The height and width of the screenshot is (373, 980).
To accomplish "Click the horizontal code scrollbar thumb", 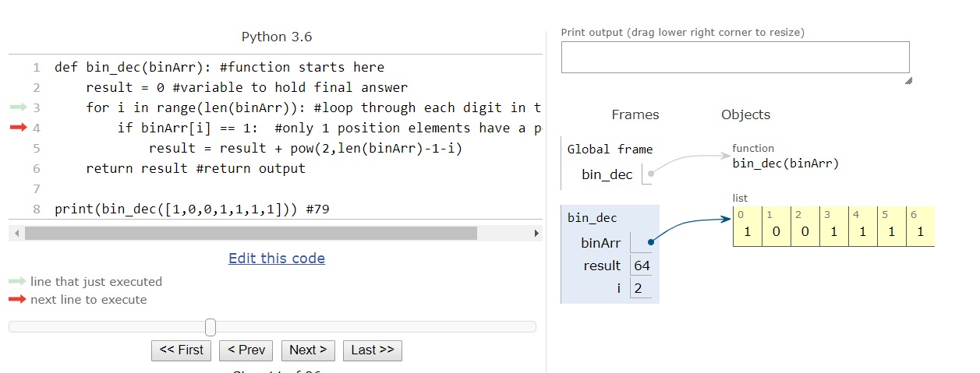I will (x=250, y=234).
